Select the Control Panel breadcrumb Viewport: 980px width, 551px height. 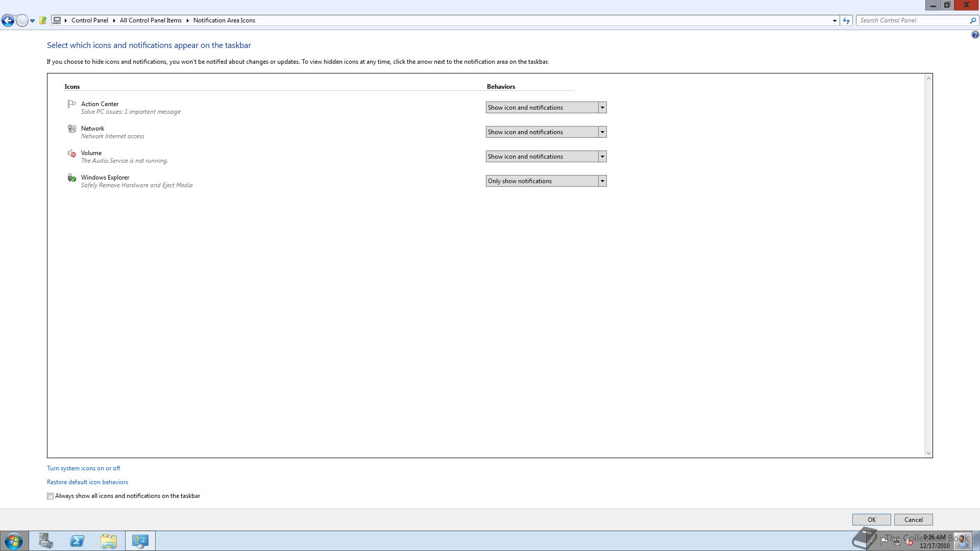point(90,20)
